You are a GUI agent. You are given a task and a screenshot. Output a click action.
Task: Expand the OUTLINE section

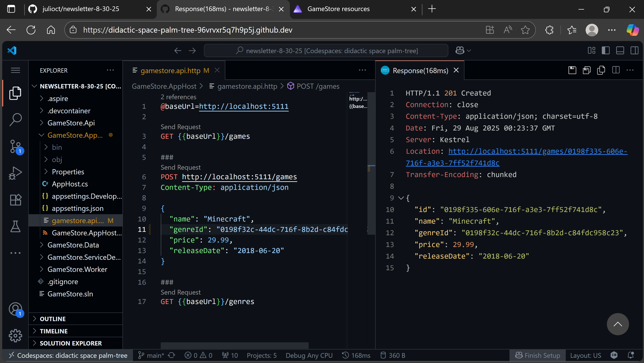coord(76,319)
